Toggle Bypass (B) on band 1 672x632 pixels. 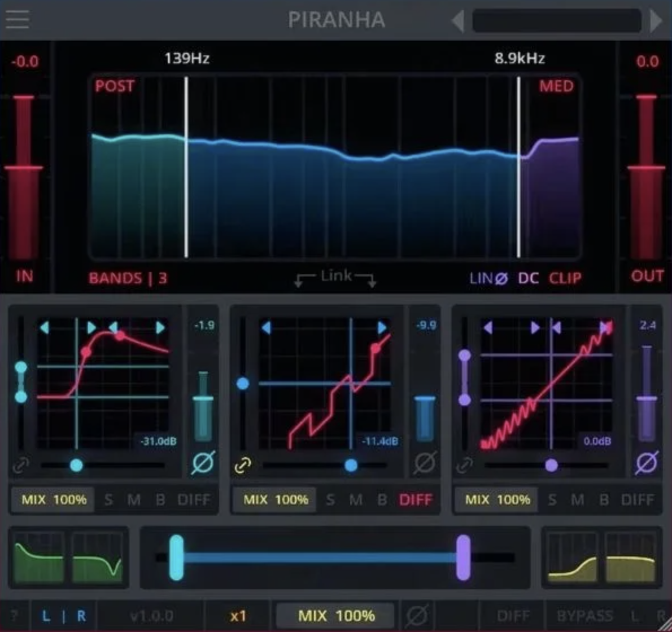(x=160, y=500)
